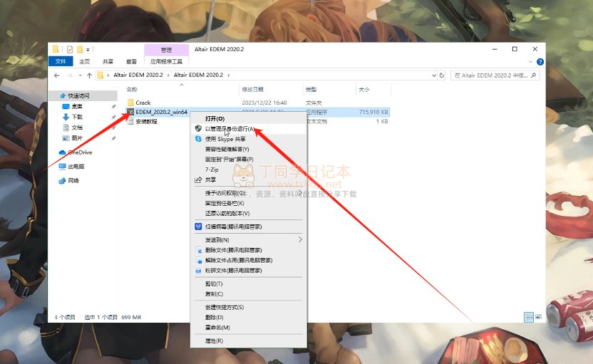
Task: Open 图片 in navigation pane
Action: [x=77, y=138]
